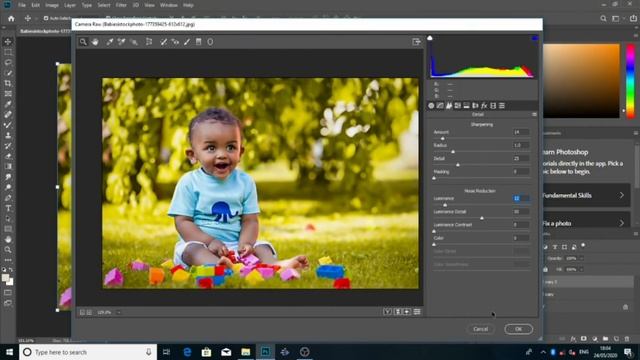Toggle full screen mode in Camera Raw
This screenshot has height=360, width=640.
(416, 42)
